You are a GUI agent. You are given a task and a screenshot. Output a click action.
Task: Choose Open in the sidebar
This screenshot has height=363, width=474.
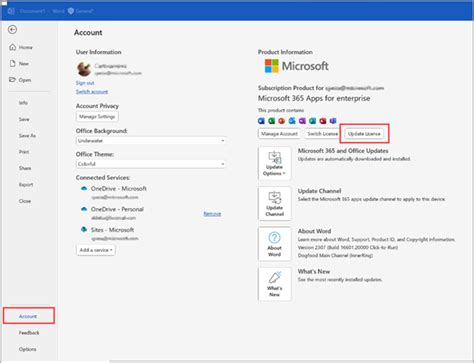click(20, 80)
